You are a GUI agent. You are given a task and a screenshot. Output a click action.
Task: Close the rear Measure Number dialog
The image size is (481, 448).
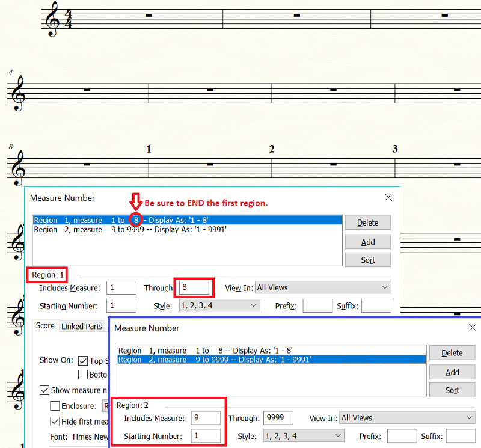(388, 197)
